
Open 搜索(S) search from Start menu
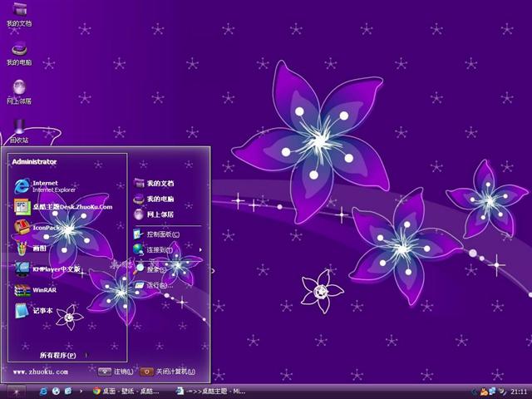tap(150, 269)
